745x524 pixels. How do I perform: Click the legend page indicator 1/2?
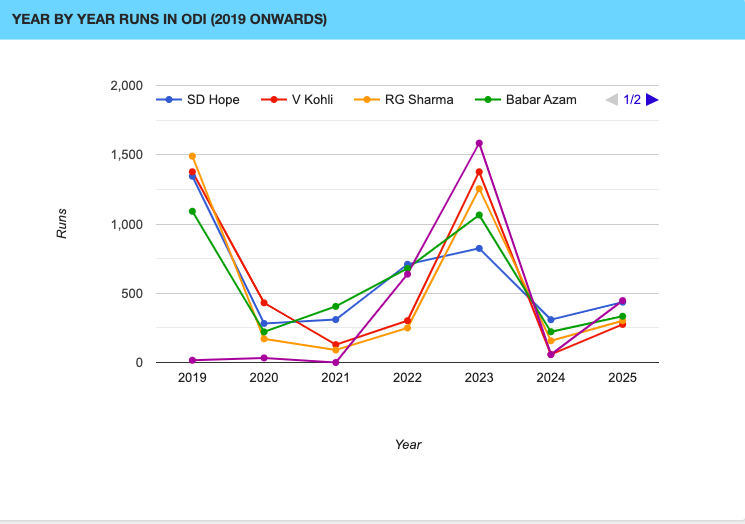tap(632, 99)
